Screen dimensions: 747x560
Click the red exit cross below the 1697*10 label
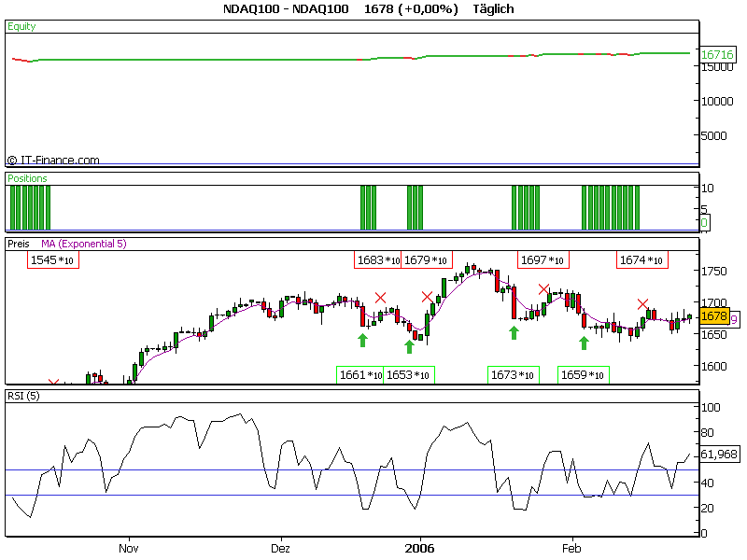[x=543, y=289]
